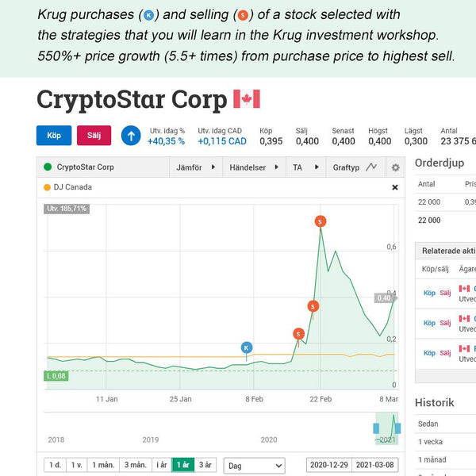
Task: Click the +40,35 % change value
Action: (x=166, y=141)
